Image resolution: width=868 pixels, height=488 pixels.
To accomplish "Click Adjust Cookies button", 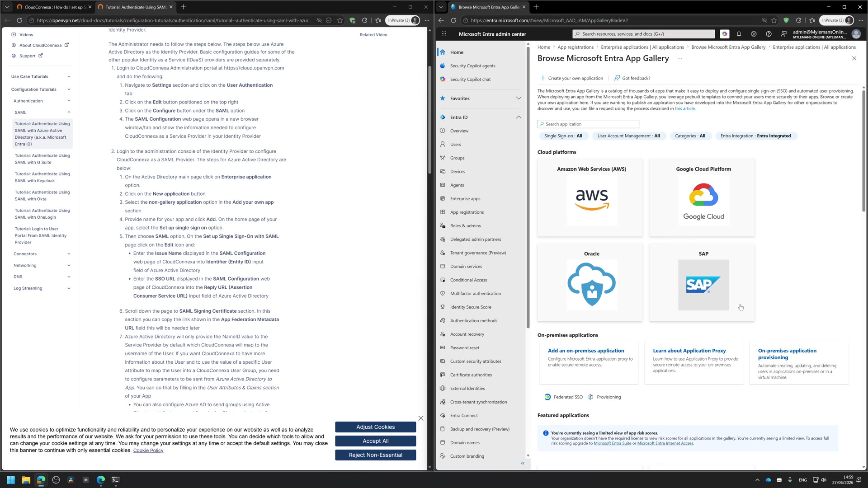I will point(375,427).
